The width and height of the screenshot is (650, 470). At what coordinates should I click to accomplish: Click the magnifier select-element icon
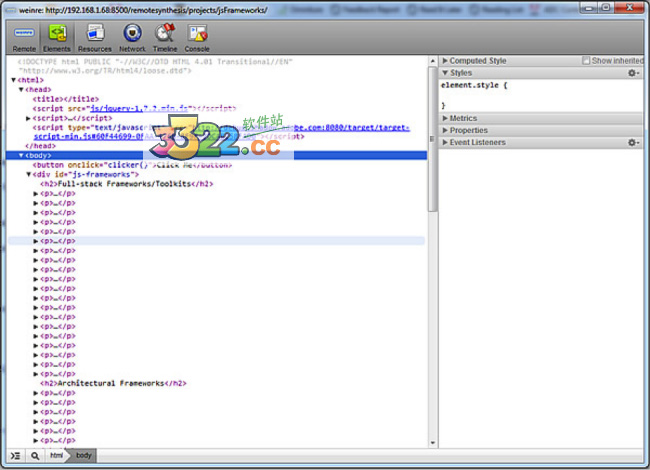[x=35, y=456]
